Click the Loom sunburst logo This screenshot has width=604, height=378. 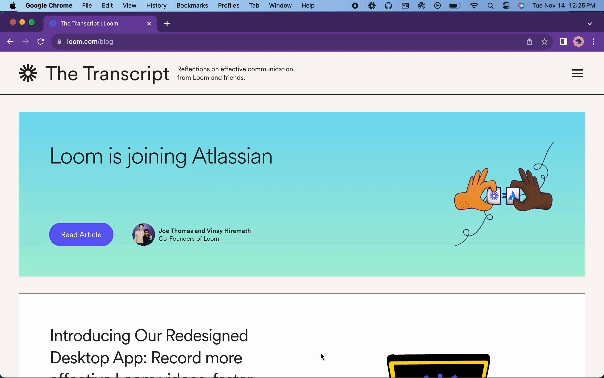pyautogui.click(x=28, y=73)
